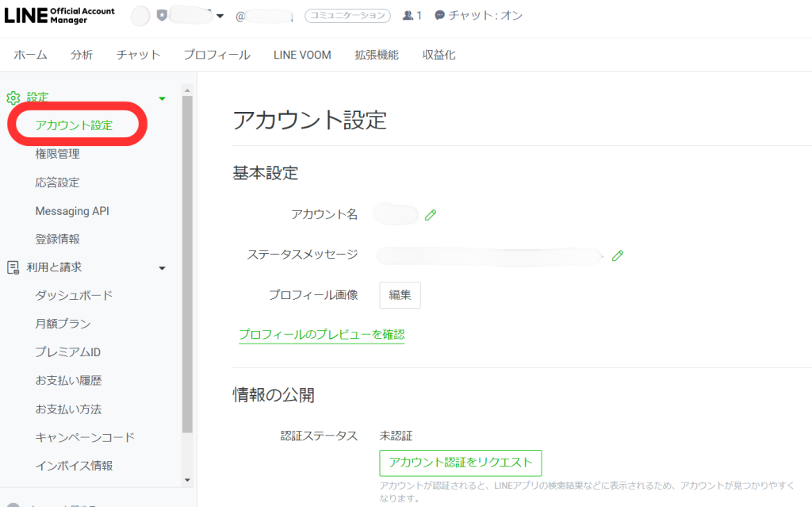
Task: Click the LINE Official Account Manager logo
Action: pos(59,14)
